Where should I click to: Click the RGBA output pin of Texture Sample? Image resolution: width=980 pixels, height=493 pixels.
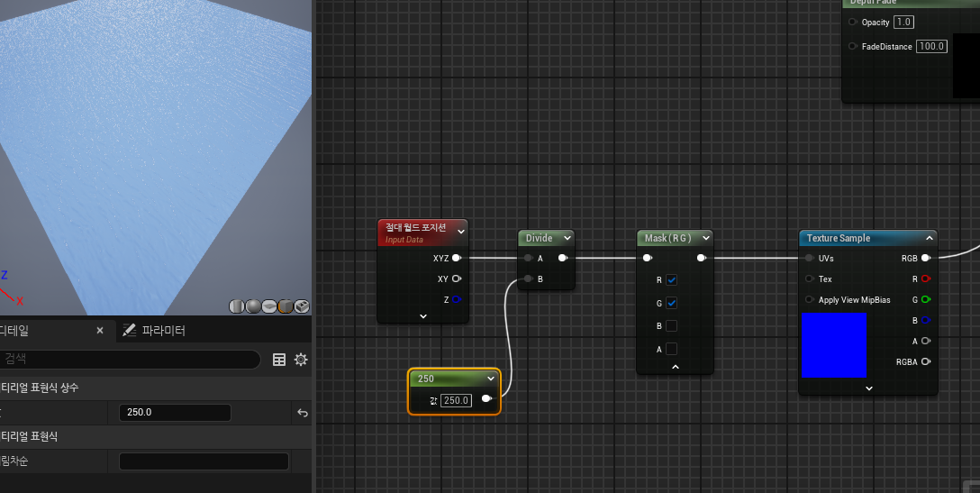[x=926, y=361]
